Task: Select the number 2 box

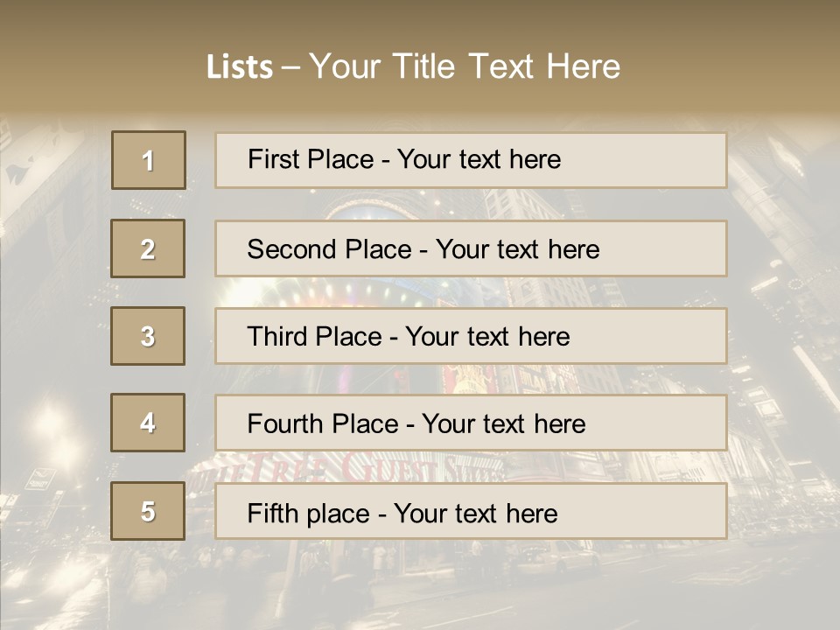Action: tap(148, 248)
